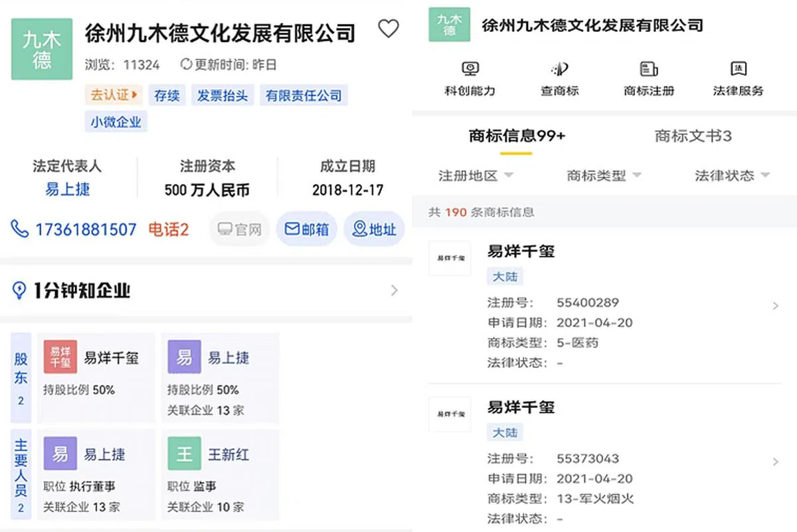Select the 大陆 region tag on first trademark
797x532 pixels.
(x=505, y=276)
